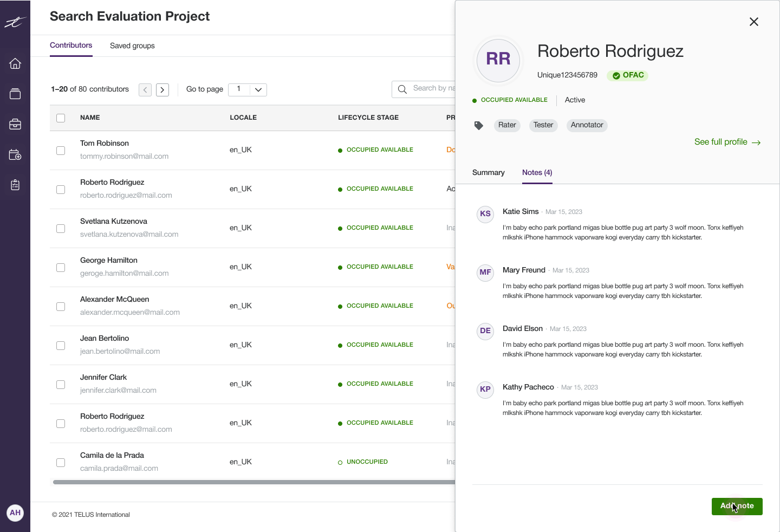This screenshot has height=532, width=780.
Task: Click the Add note button
Action: pyautogui.click(x=737, y=506)
